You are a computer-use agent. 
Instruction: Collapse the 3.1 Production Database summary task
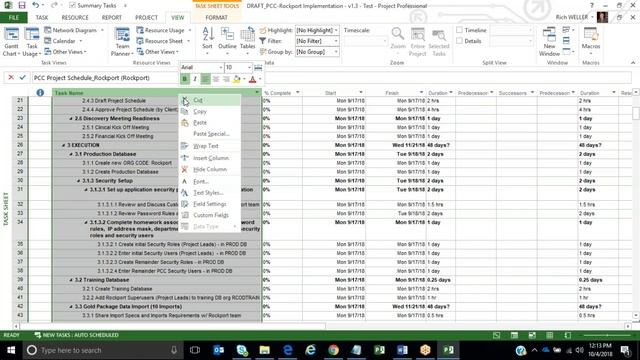coord(71,154)
